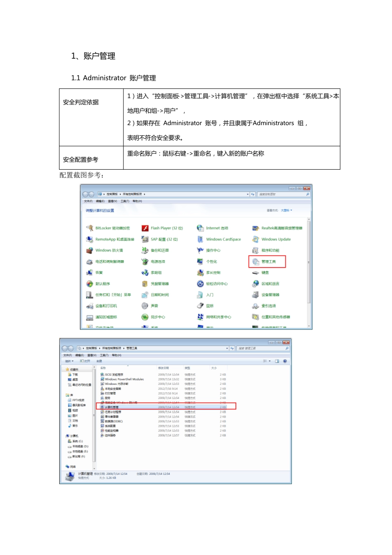Image resolution: width=392 pixels, height=555 pixels.
Task: Open 工具(T) menu in Control Panel window
Action: coord(125,201)
